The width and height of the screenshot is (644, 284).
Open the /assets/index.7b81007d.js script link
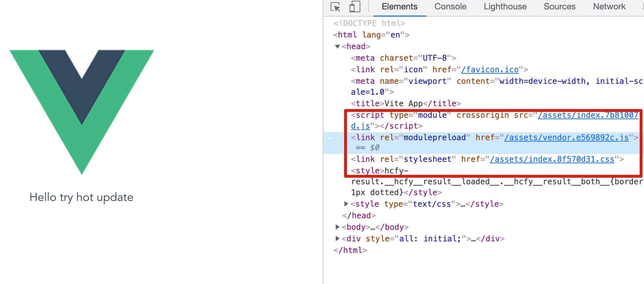point(588,115)
